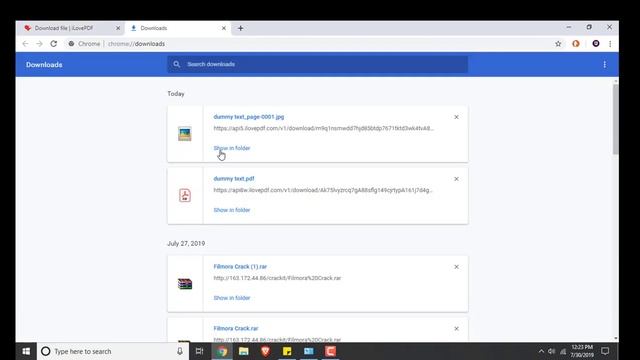This screenshot has width=640, height=360.
Task: Open the network status tray icon
Action: (563, 351)
